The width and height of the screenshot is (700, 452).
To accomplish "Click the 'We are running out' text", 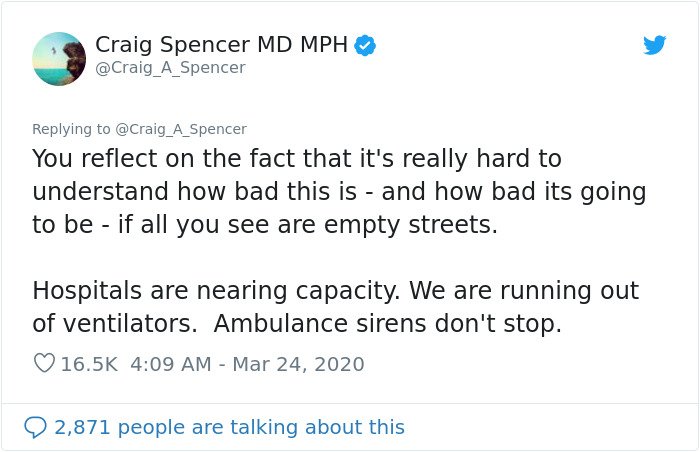I will [x=524, y=291].
